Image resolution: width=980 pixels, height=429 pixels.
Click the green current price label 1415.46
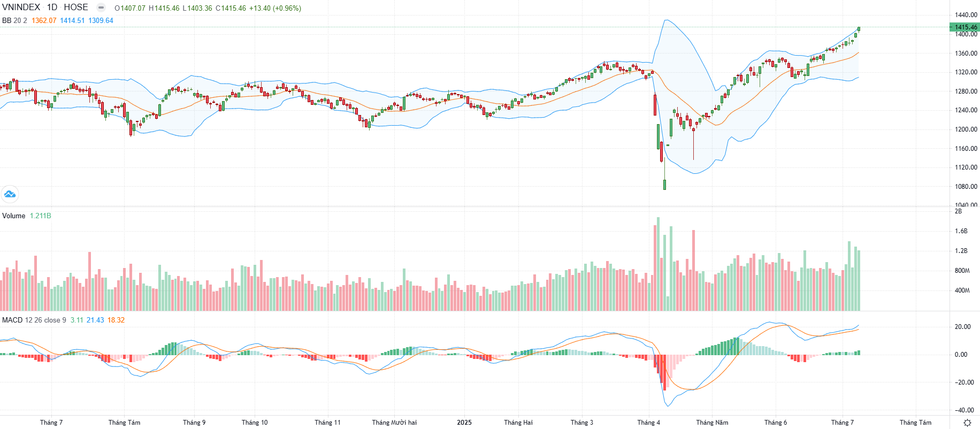964,27
